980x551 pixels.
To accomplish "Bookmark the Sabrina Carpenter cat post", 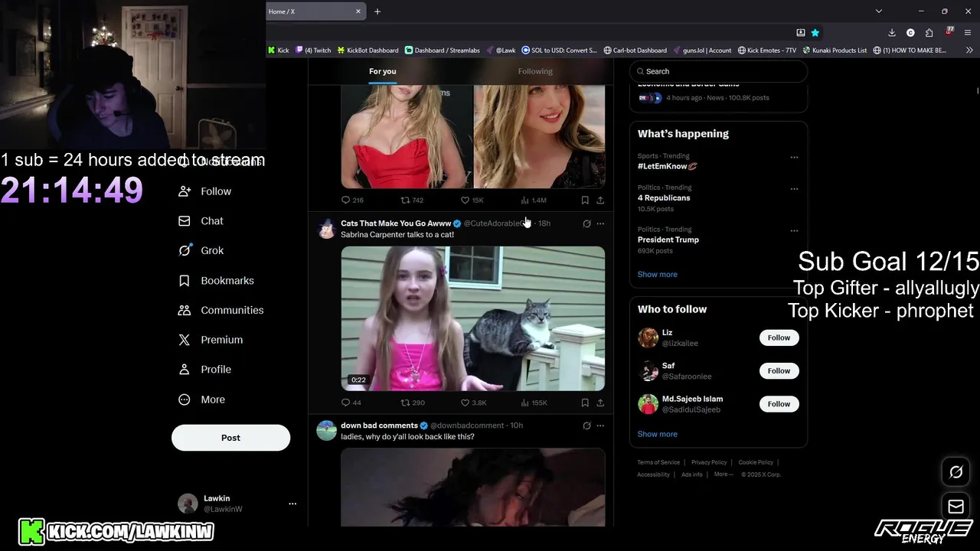I will pyautogui.click(x=585, y=403).
